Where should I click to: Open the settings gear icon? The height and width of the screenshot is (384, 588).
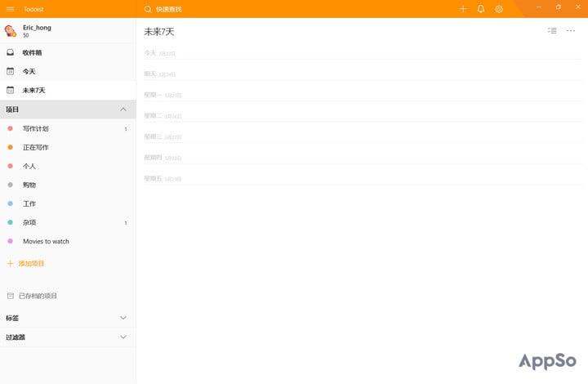pos(499,9)
